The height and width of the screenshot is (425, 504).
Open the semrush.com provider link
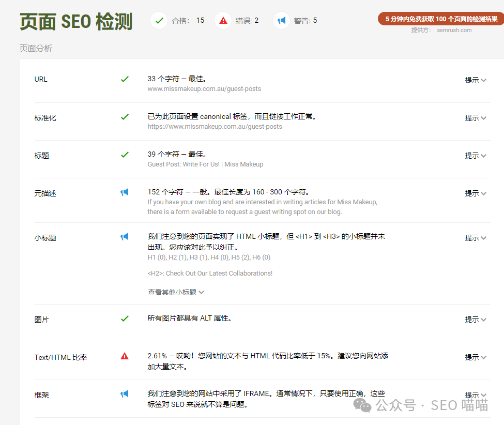(454, 30)
